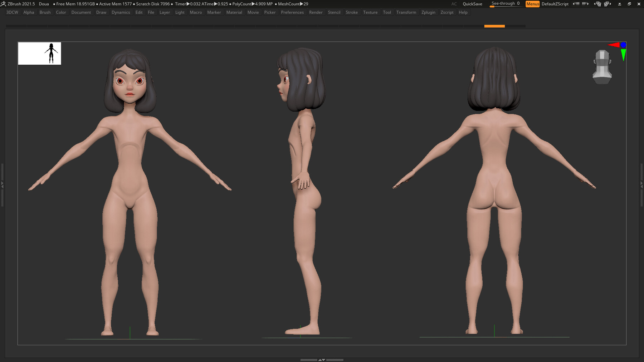Load the previous user interface colors icon
Screen dimensions: 644x362
[x=576, y=4]
